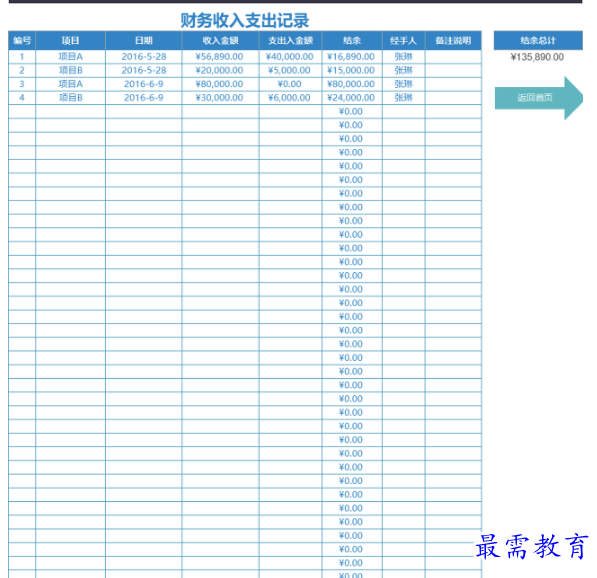
Task: Click the title 财务收入支出记录
Action: click(x=245, y=20)
